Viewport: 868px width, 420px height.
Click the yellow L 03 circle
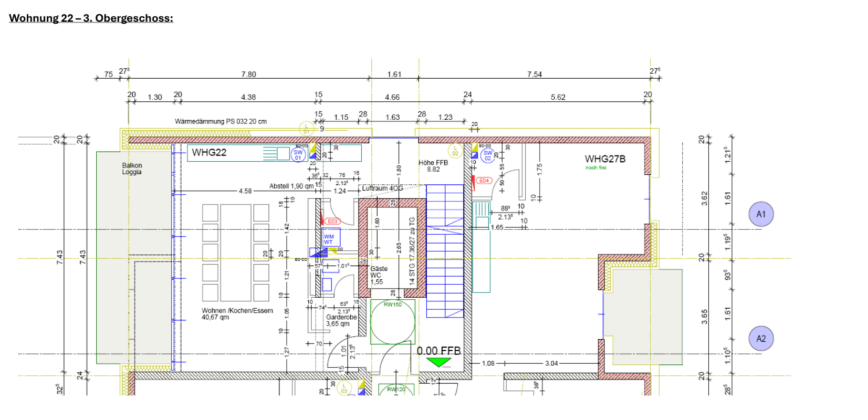click(344, 388)
